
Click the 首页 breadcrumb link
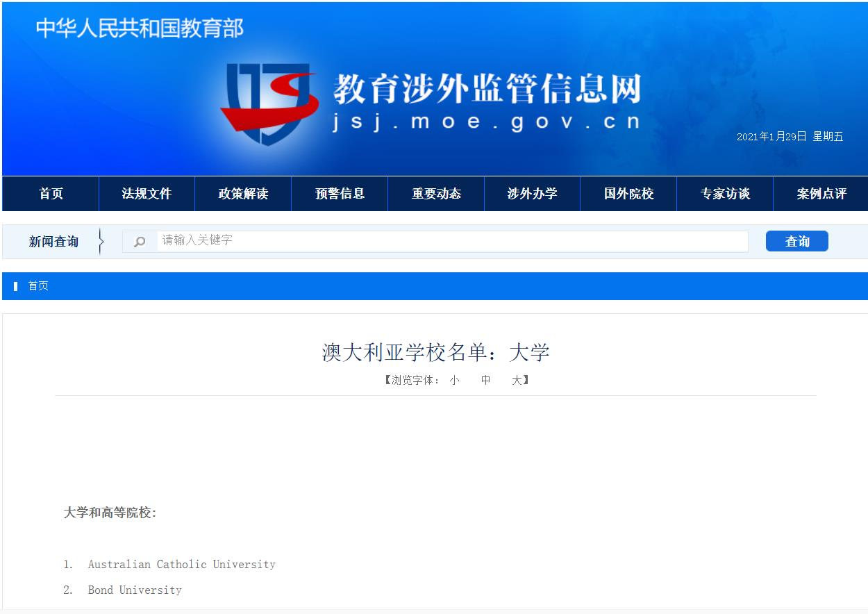click(x=38, y=286)
